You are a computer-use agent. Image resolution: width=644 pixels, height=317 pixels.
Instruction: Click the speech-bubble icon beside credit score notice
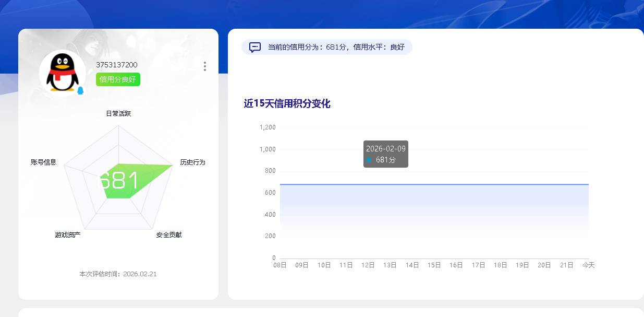[x=254, y=47]
